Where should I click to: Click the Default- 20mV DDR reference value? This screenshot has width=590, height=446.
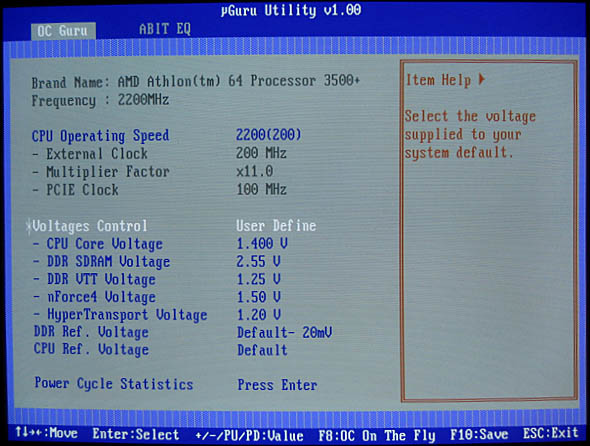[284, 332]
